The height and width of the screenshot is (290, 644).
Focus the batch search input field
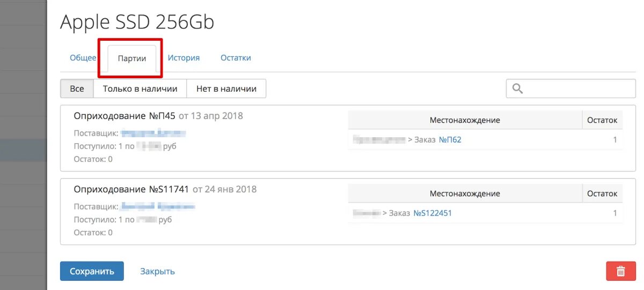(x=577, y=89)
